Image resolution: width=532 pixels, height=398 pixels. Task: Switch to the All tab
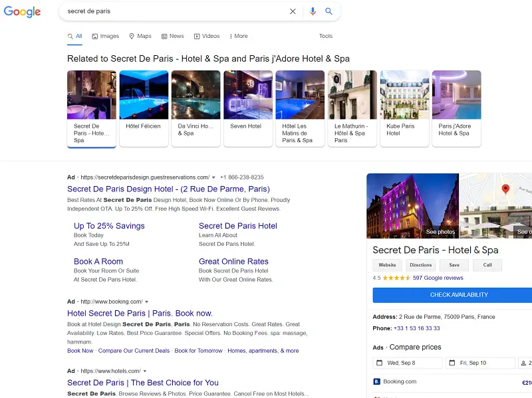coord(74,37)
